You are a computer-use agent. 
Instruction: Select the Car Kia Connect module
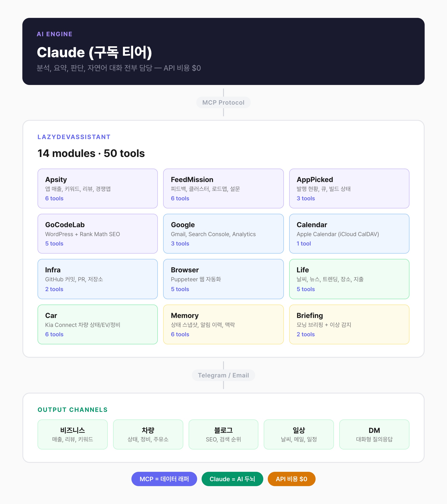tap(98, 324)
